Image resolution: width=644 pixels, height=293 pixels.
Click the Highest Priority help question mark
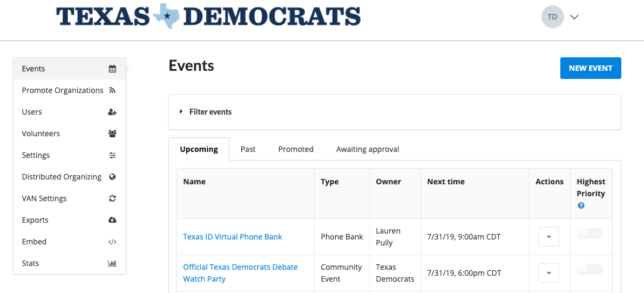click(581, 205)
